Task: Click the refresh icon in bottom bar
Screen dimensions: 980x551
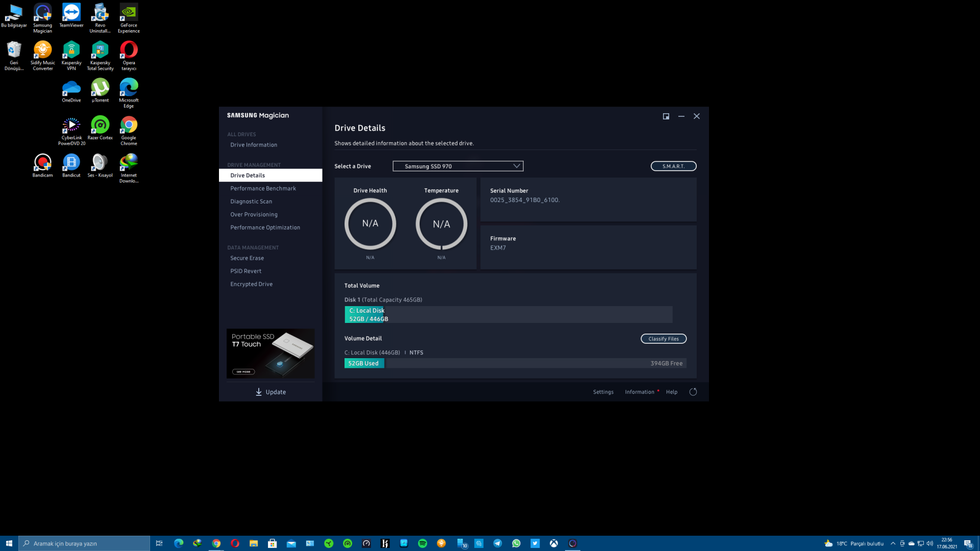Action: click(x=693, y=392)
